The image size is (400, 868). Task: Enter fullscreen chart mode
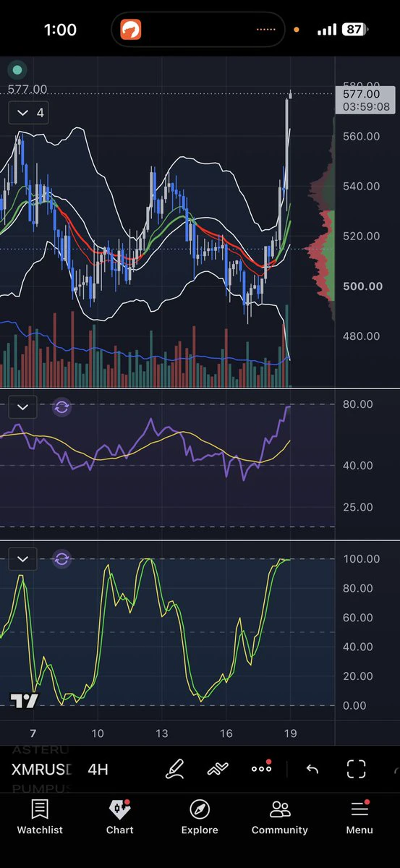coord(356,769)
